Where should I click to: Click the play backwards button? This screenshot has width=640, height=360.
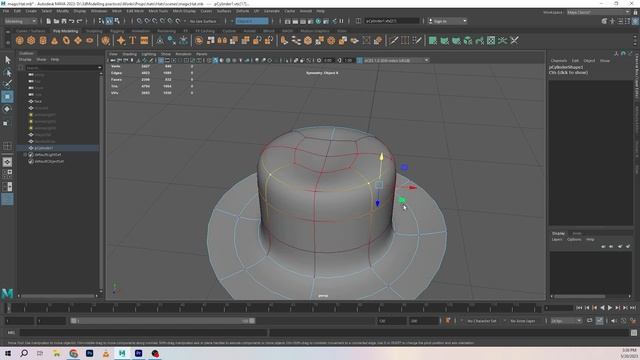tap(602, 308)
